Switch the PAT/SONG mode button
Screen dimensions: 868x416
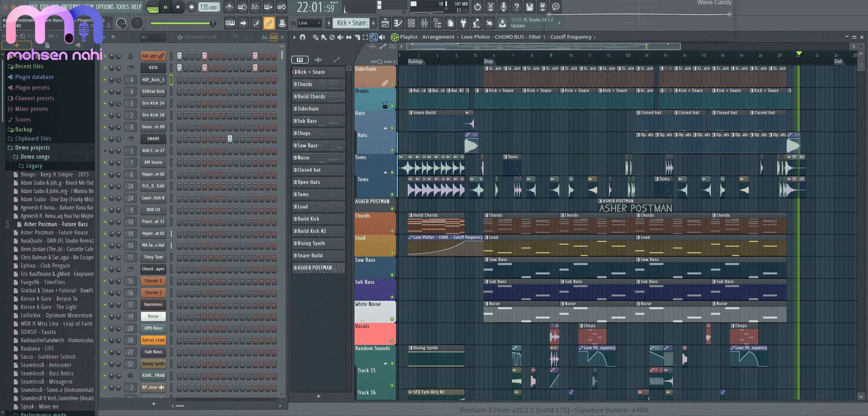click(x=153, y=7)
